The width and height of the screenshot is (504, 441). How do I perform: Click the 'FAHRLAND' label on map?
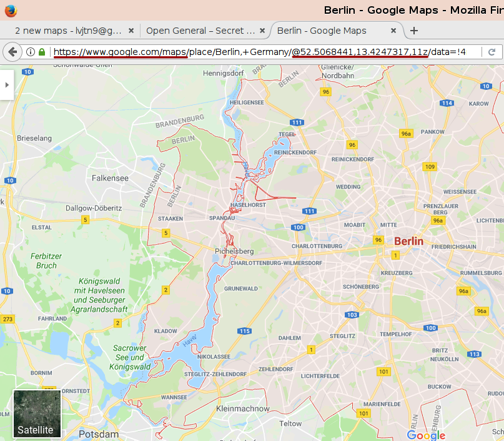(x=52, y=319)
